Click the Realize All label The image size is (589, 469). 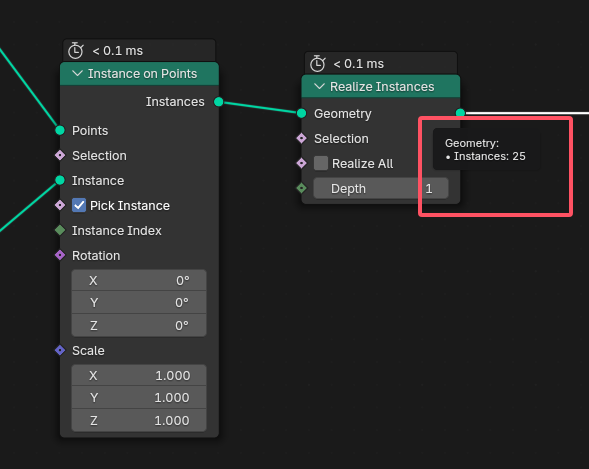coord(362,164)
